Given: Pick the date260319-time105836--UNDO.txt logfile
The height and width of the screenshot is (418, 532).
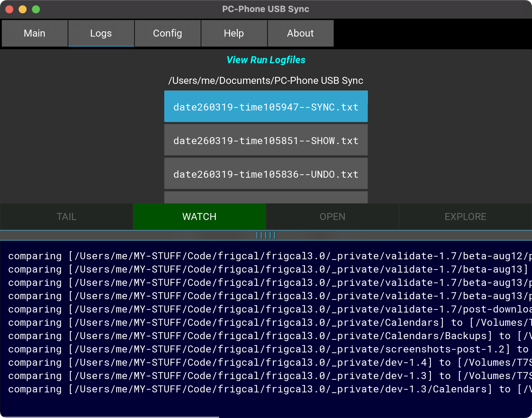Looking at the screenshot, I should (x=266, y=174).
